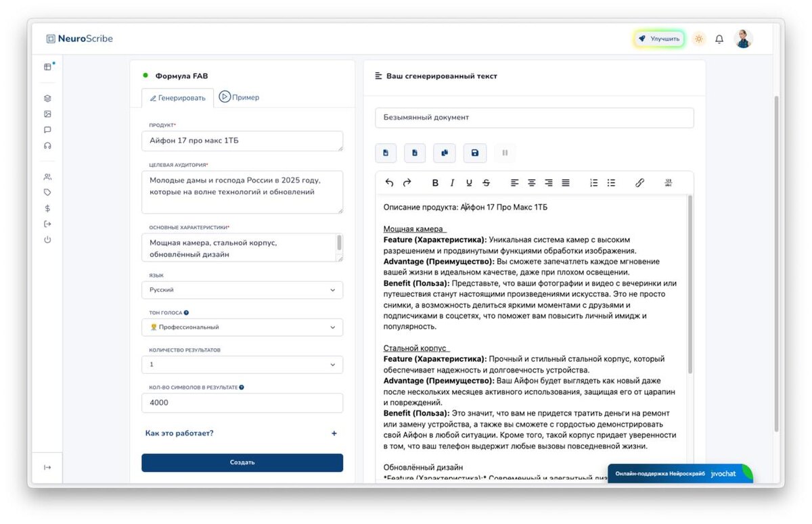Open the Онлайн-поддержка jivochat widget
812x524 pixels.
[x=680, y=474]
